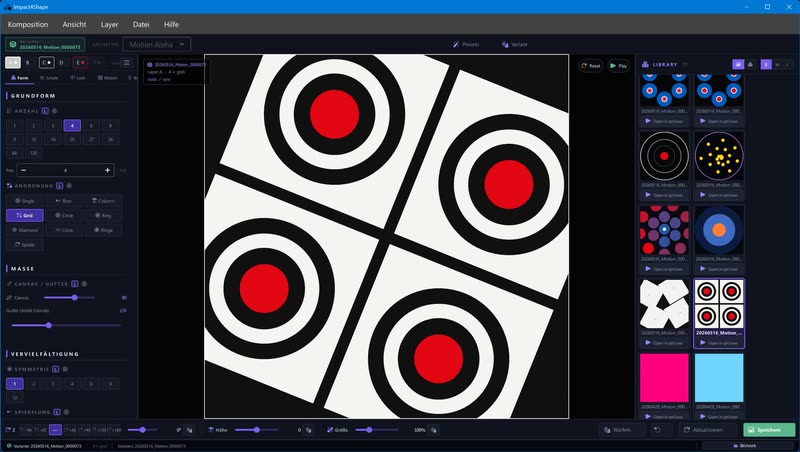Click the reset icon next to Größe 100%
The width and height of the screenshot is (800, 452).
[433, 430]
